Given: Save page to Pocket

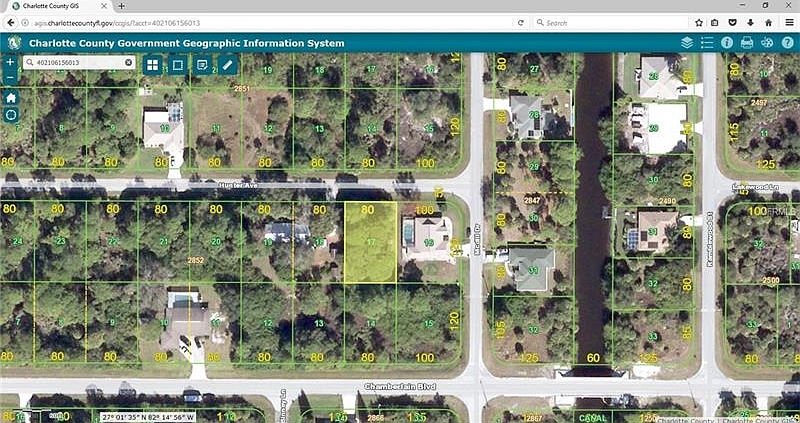Looking at the screenshot, I should [x=733, y=23].
